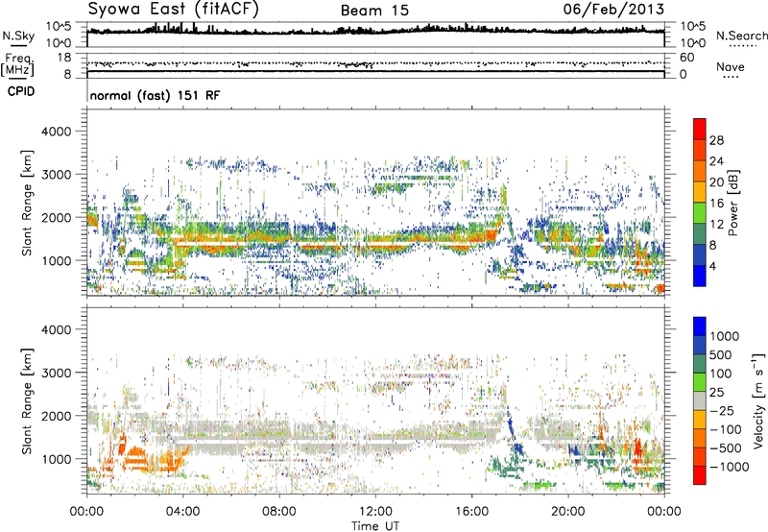768x532 pixels.
Task: Click the "4" power colorbar value
Action: [x=713, y=266]
